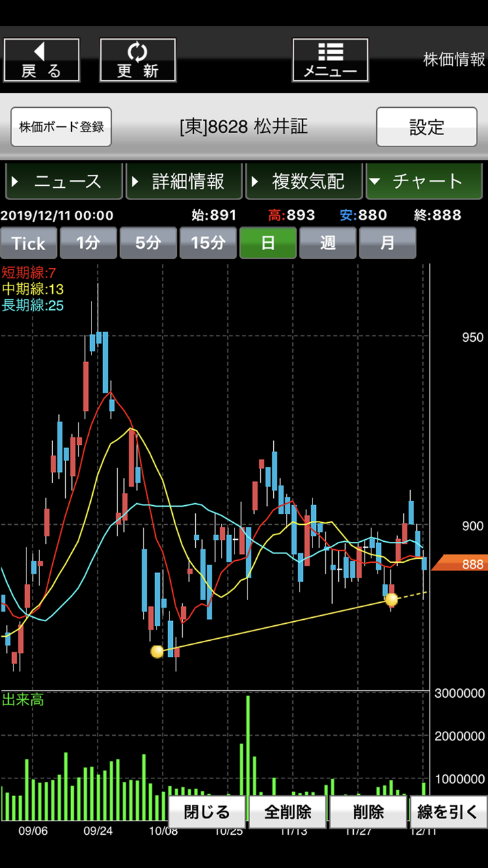
Task: Tap the back arrow 戻る button
Action: click(x=41, y=60)
